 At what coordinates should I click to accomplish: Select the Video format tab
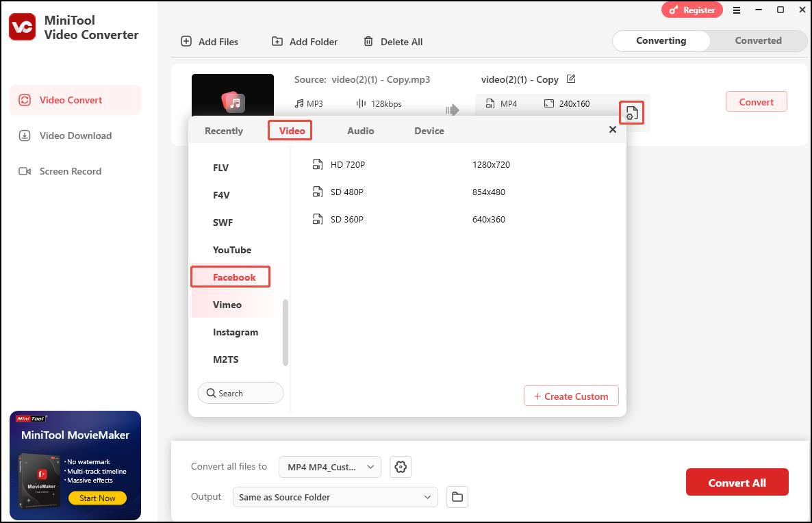coord(292,131)
